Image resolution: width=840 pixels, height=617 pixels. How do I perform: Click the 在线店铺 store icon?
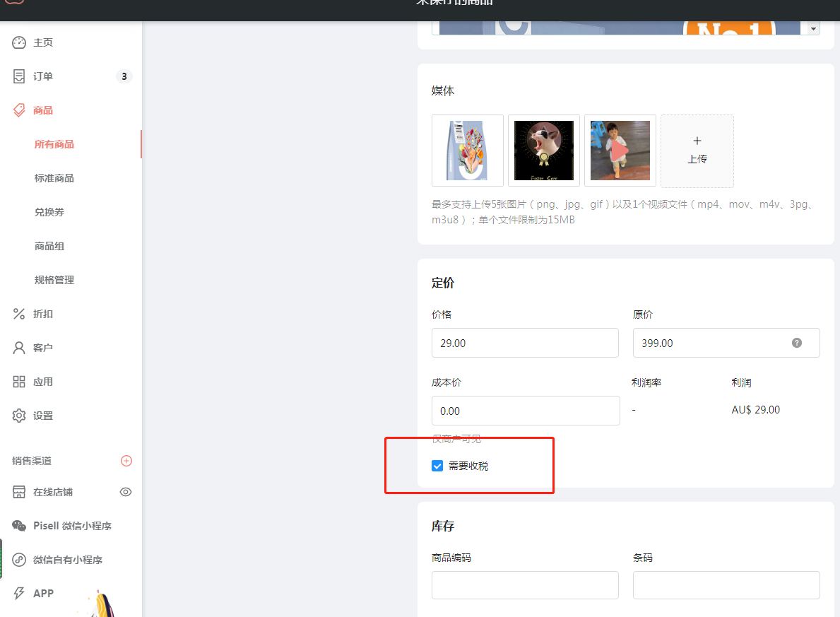(19, 492)
